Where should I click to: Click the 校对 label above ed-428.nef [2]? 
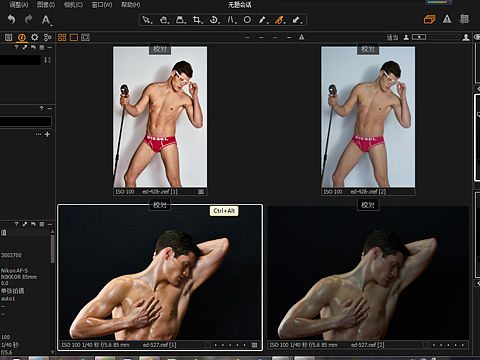(x=368, y=49)
